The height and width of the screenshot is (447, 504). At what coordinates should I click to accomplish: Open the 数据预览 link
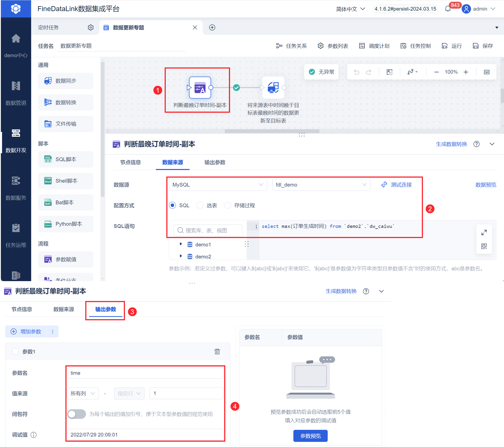(x=486, y=185)
